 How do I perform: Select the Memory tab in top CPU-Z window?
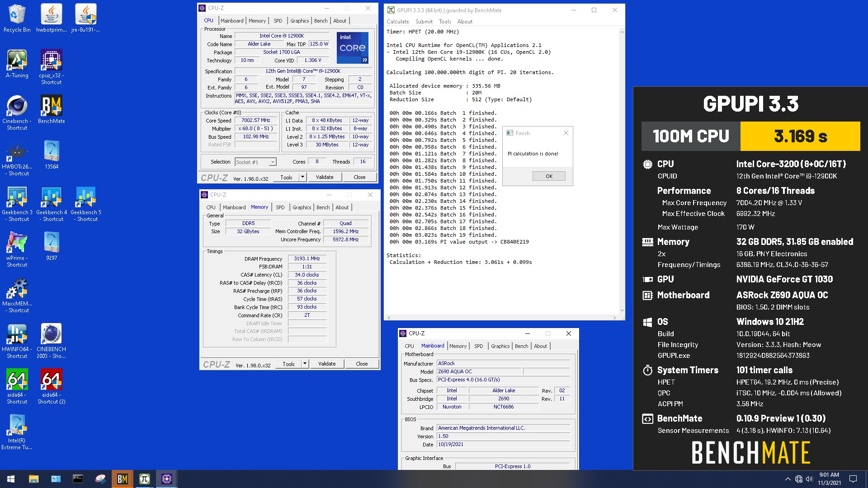(x=257, y=21)
